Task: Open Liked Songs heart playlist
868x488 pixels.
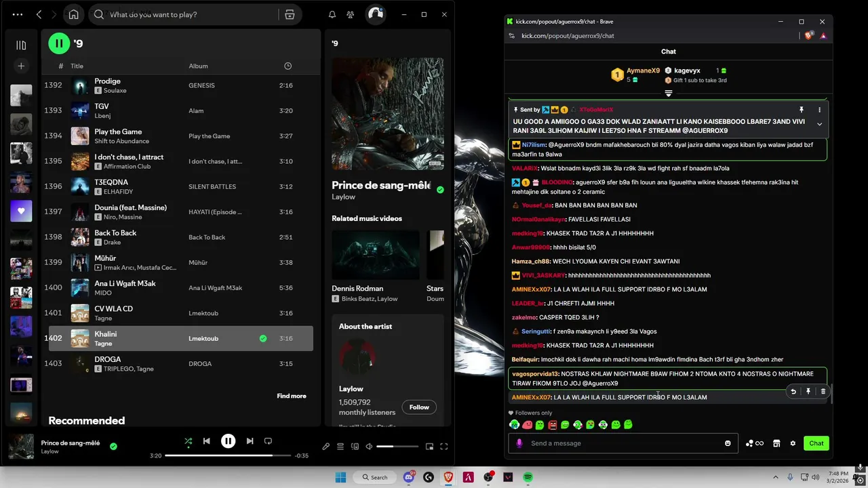Action: [21, 211]
